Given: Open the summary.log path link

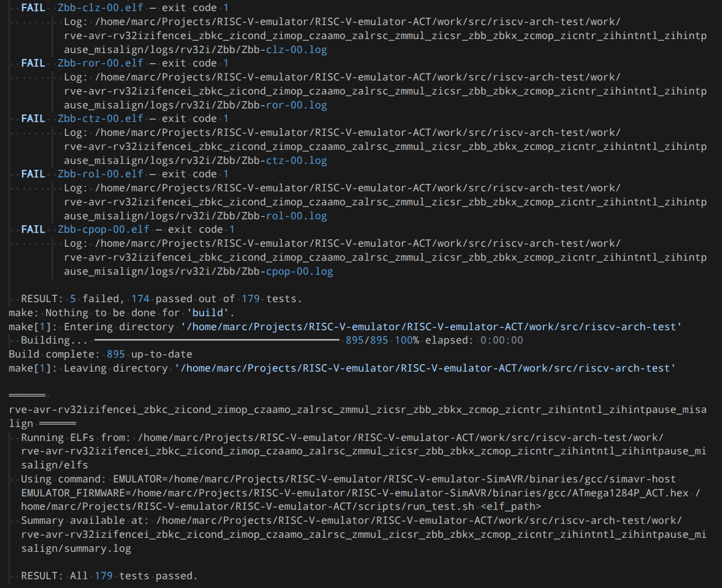Looking at the screenshot, I should pos(364,534).
